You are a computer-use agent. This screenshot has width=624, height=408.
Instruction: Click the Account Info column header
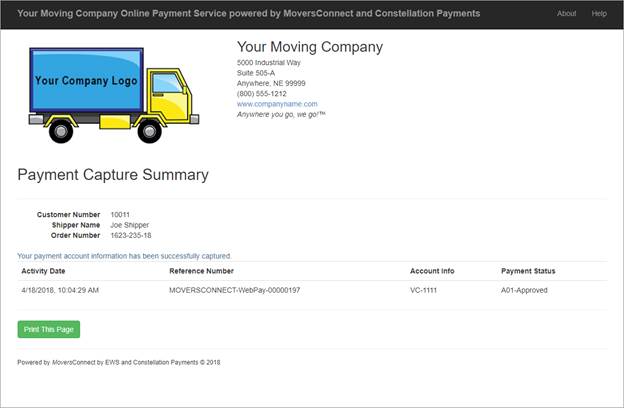[x=432, y=271]
